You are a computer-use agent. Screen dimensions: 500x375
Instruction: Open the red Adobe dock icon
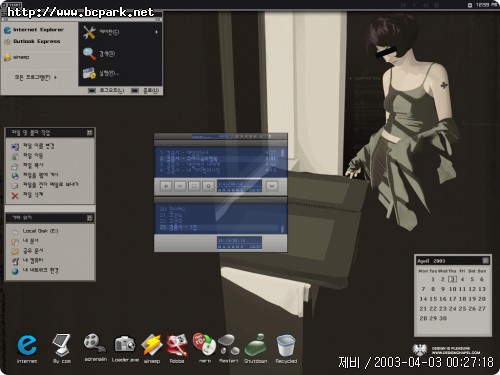point(177,345)
